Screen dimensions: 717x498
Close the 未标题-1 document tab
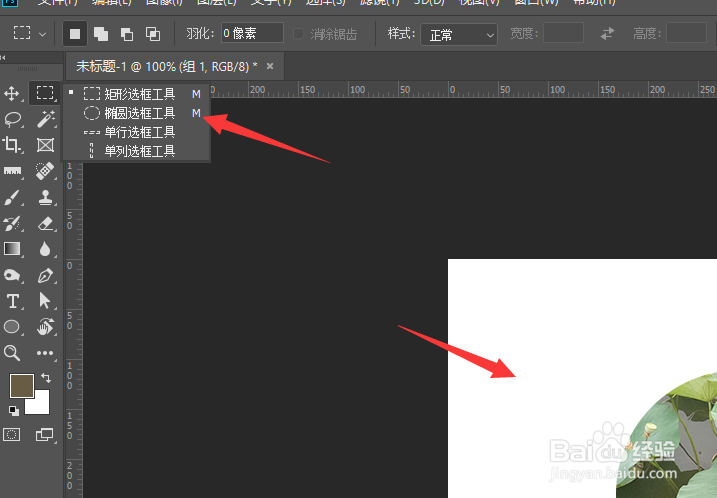point(270,66)
